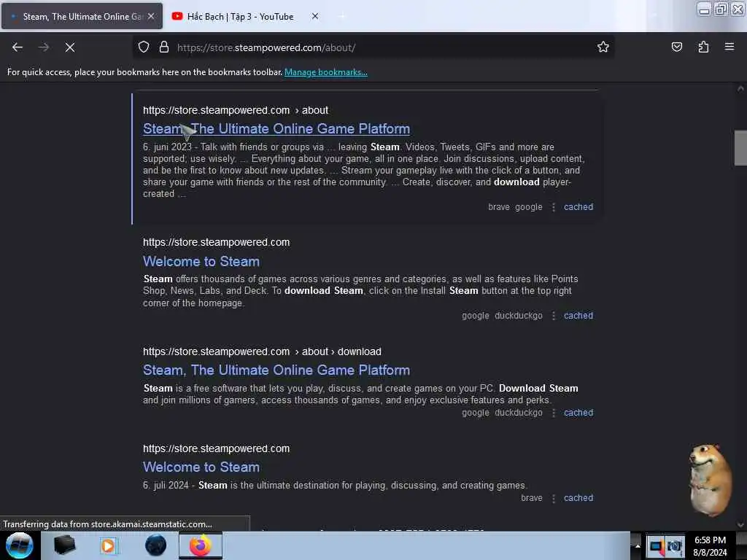
Task: Switch to the Hắc Bạch YouTube tab
Action: [x=239, y=16]
